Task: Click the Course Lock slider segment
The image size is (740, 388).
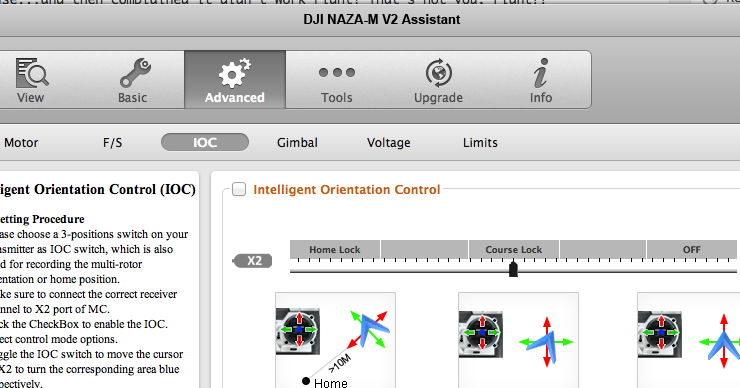Action: (x=513, y=249)
